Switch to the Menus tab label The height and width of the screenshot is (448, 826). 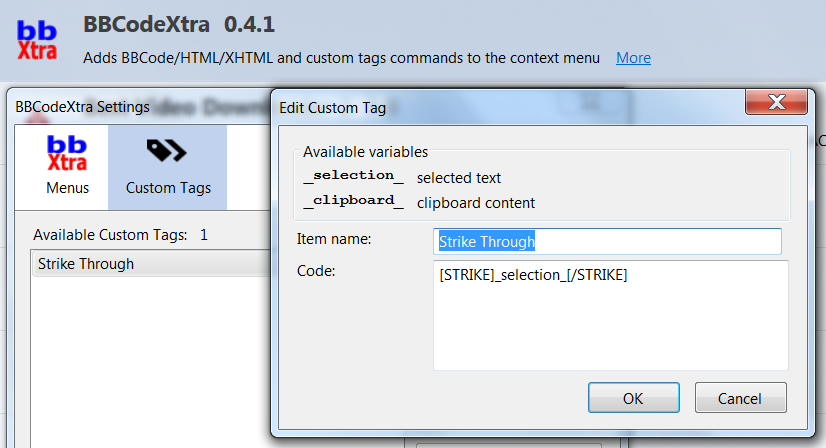point(67,187)
